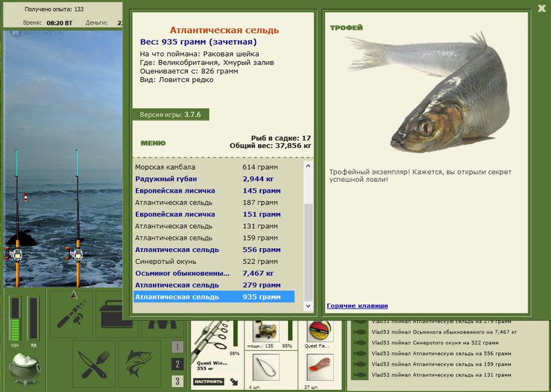Click the red-white float in the water
This screenshot has width=551, height=392.
(25, 198)
